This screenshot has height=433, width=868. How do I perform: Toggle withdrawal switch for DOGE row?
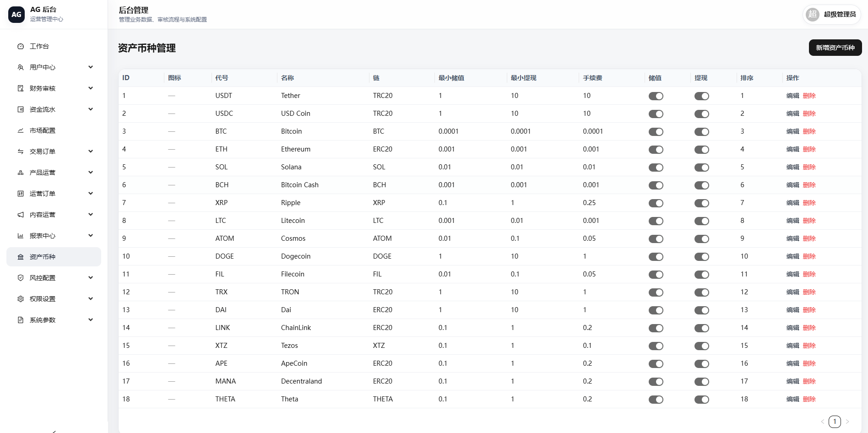point(702,257)
